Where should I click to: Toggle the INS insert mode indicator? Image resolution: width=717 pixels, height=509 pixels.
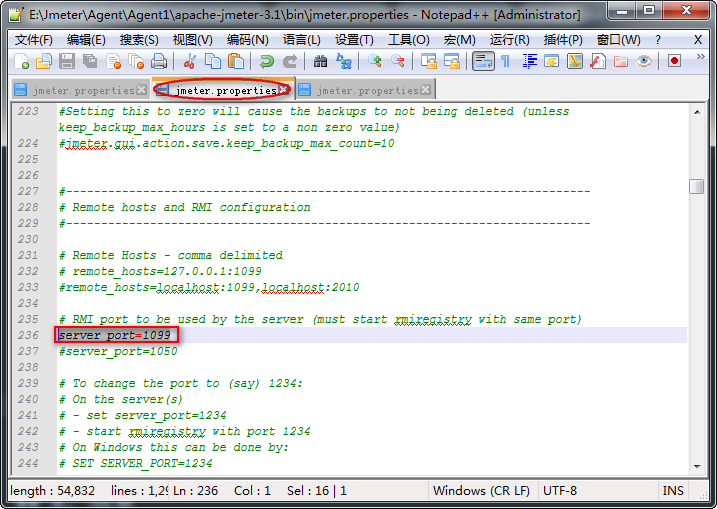pos(673,491)
